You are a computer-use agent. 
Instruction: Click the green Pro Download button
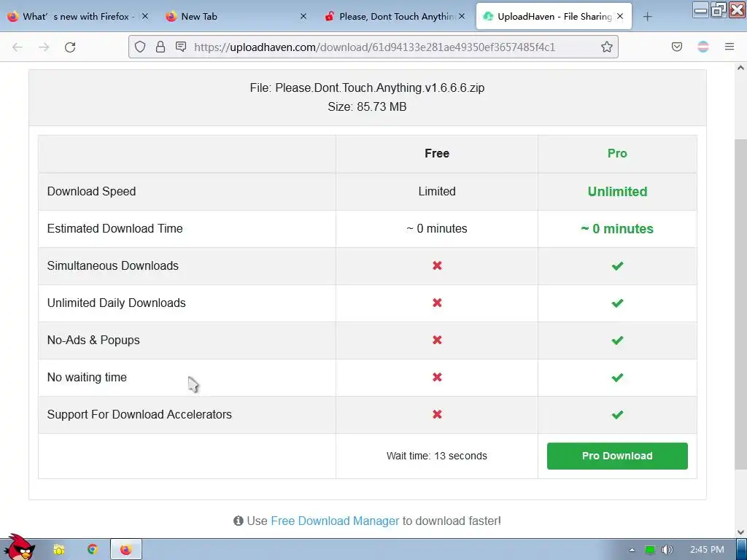point(617,456)
